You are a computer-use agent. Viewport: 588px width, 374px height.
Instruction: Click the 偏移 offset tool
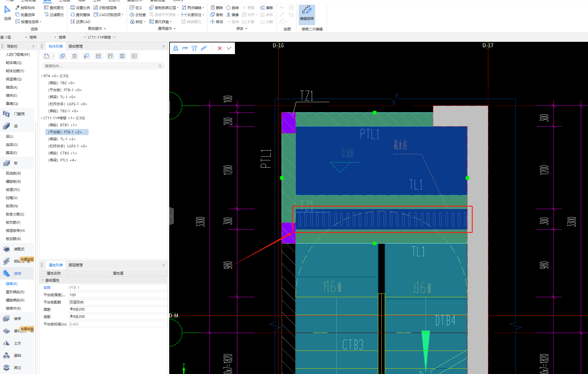267,8
